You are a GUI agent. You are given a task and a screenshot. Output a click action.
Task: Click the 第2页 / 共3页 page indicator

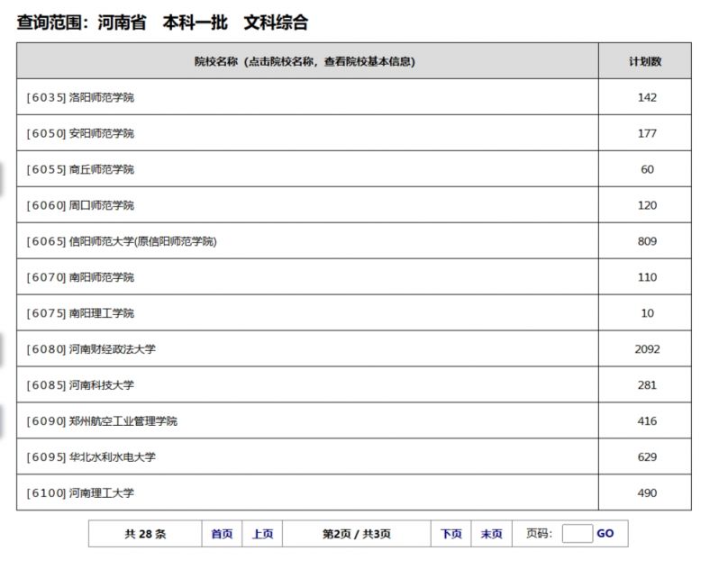pos(357,534)
